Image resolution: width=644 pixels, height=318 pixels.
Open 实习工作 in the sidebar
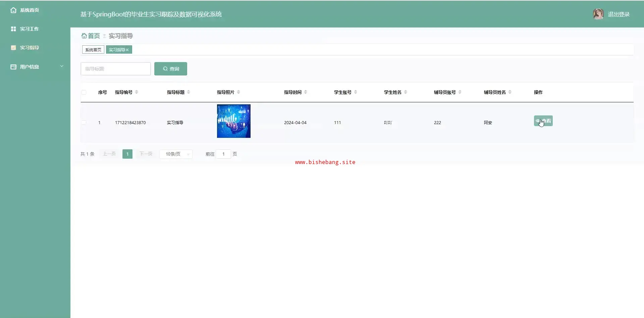tap(30, 29)
